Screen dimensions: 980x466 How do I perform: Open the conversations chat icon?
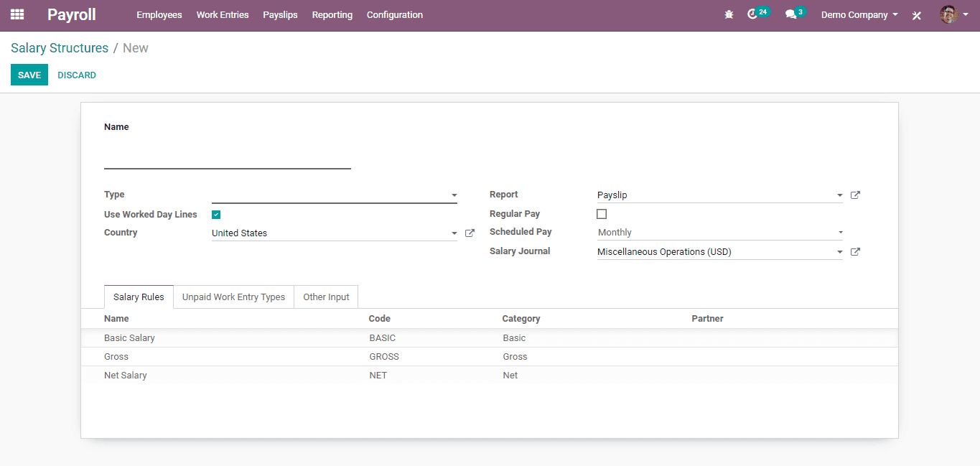pos(790,14)
